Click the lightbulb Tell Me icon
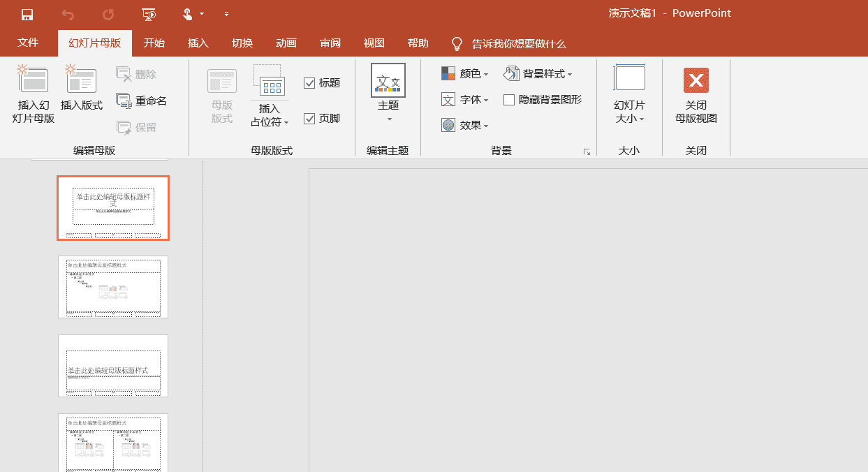 point(457,44)
